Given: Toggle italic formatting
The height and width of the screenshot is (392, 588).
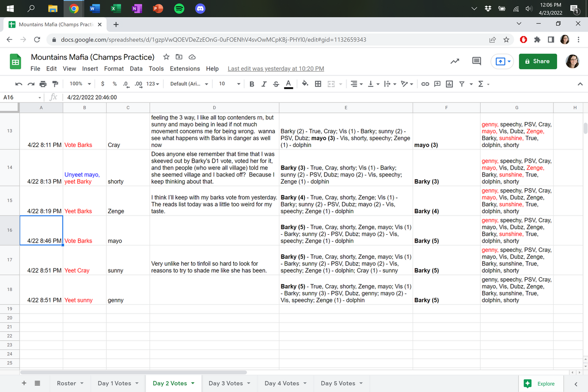Looking at the screenshot, I should [264, 84].
